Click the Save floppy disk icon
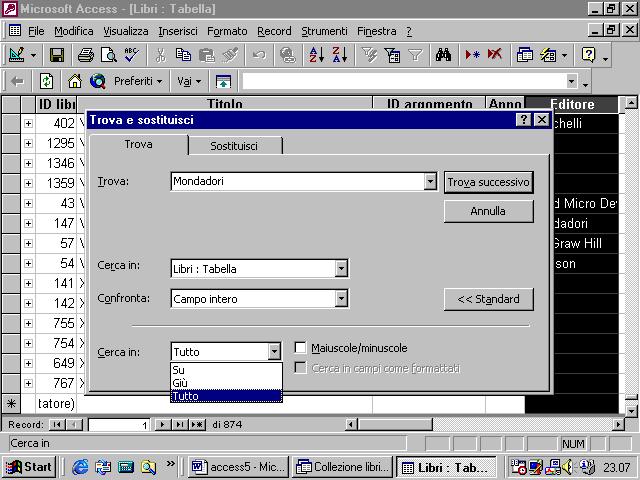640x480 pixels. pos(57,55)
